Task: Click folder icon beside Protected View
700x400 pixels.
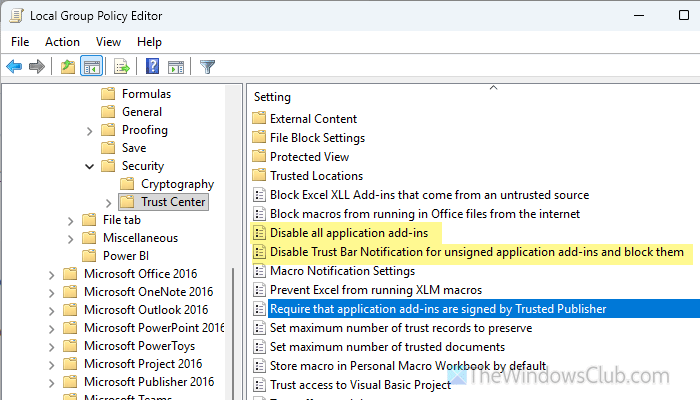Action: [x=259, y=156]
